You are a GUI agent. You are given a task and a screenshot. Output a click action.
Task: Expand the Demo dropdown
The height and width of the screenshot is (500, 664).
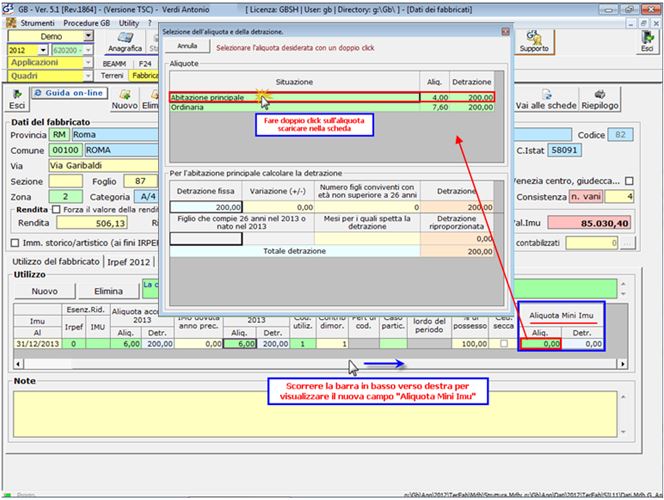pos(88,36)
